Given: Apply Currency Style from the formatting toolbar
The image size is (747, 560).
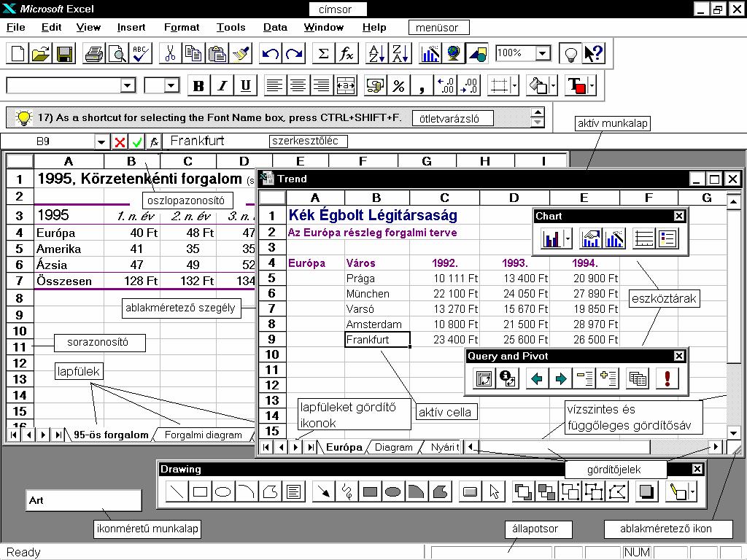Looking at the screenshot, I should click(376, 86).
